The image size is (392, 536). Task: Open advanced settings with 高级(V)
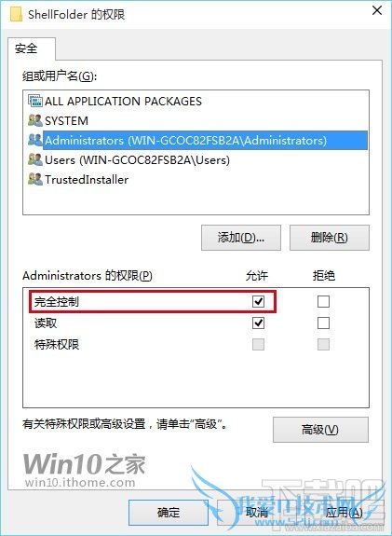coord(320,430)
